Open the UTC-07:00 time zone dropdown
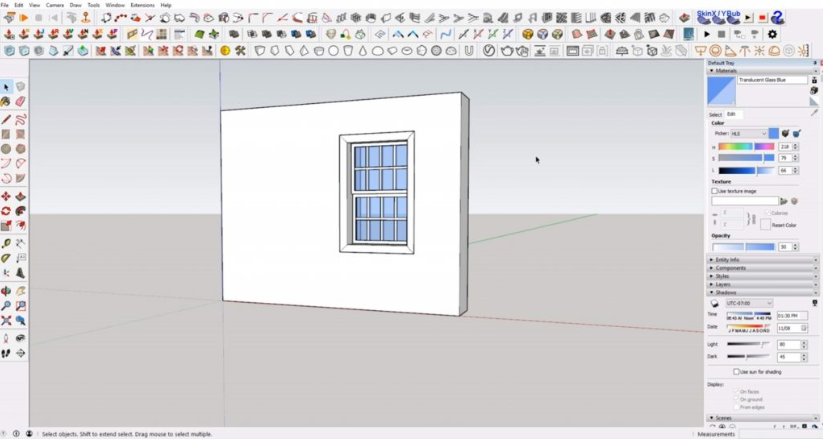Screen dimensions: 823x440 coord(749,303)
